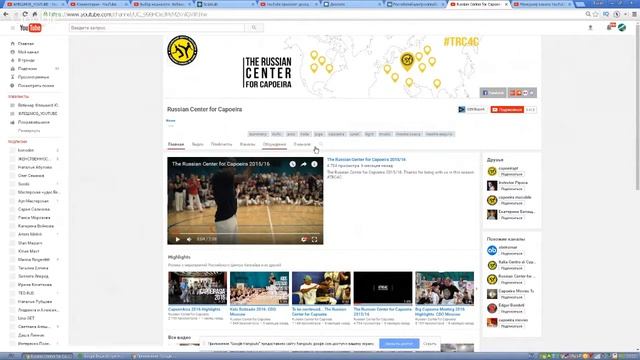This screenshot has height=360, width=640.
Task: Click the search magnifier button
Action: tap(254, 28)
